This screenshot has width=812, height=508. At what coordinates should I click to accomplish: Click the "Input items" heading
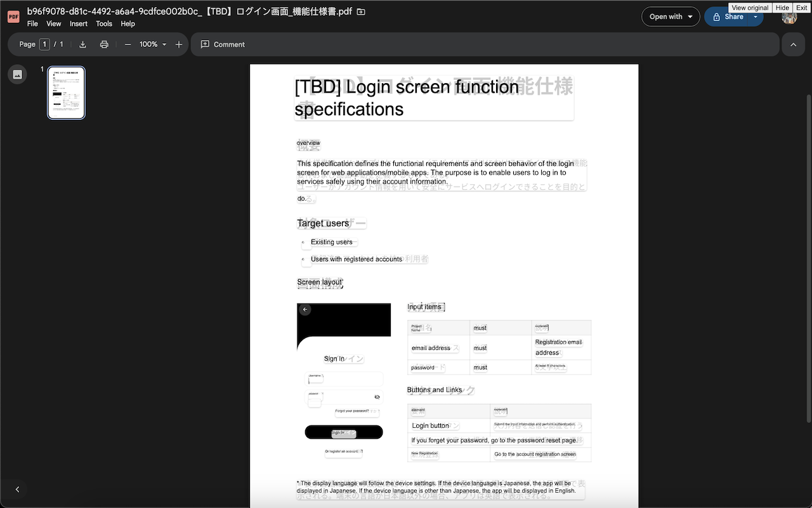424,307
